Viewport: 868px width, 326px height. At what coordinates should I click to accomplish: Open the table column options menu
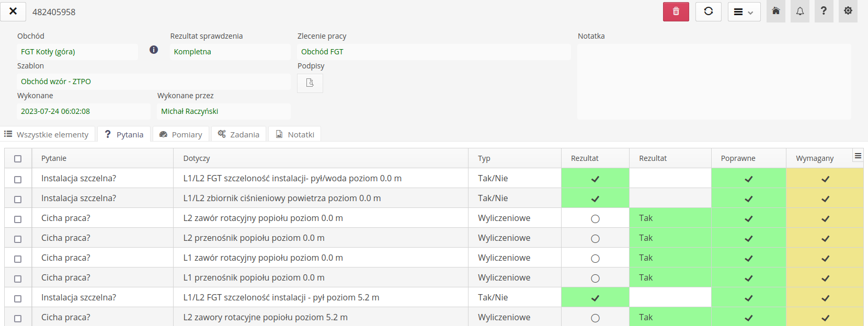[858, 156]
